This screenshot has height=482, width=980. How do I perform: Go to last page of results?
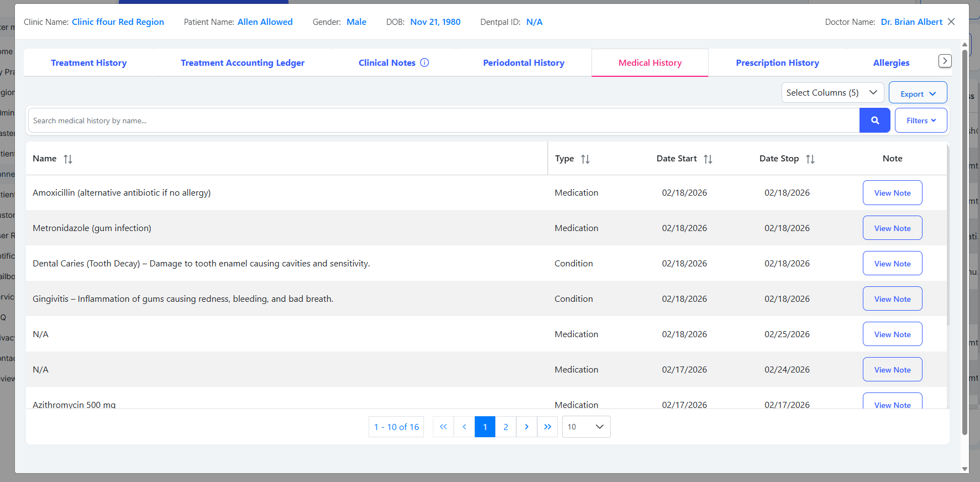click(x=547, y=427)
